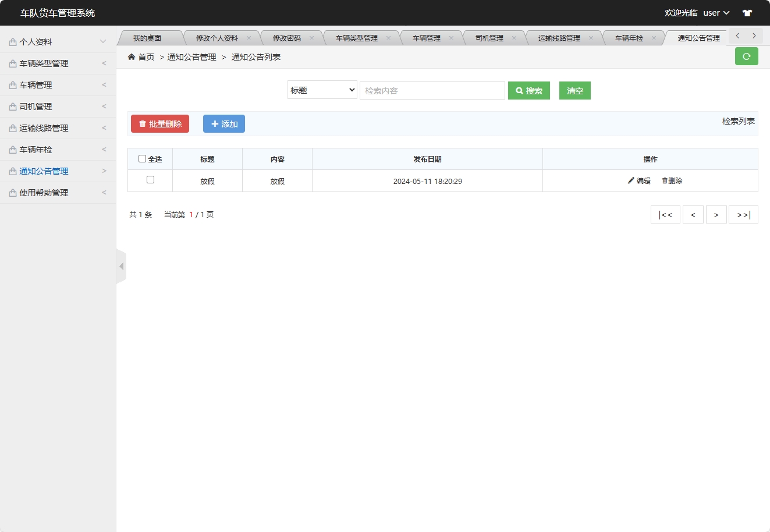Check the 全选 select-all checkbox
Screen dimensions: 770x532
click(x=142, y=158)
